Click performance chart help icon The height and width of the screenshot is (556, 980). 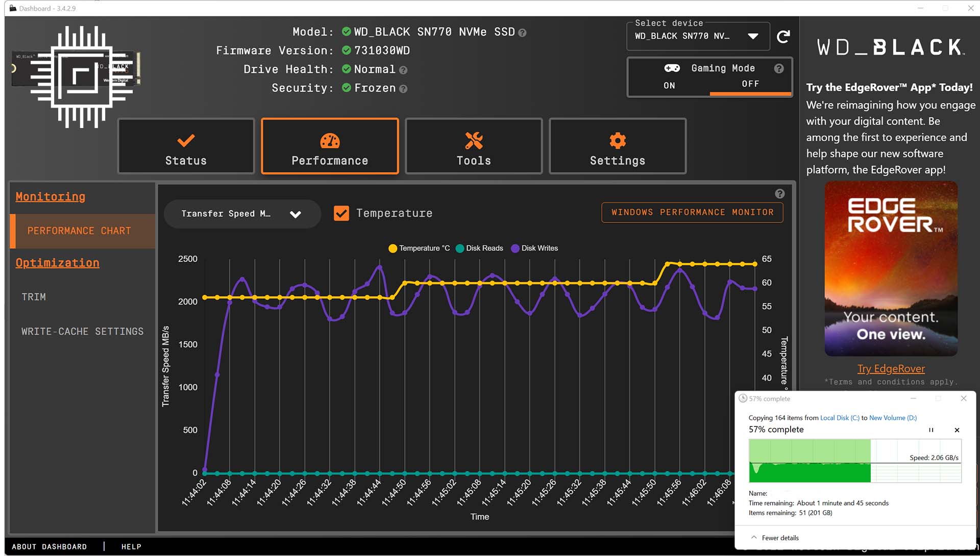pos(779,193)
